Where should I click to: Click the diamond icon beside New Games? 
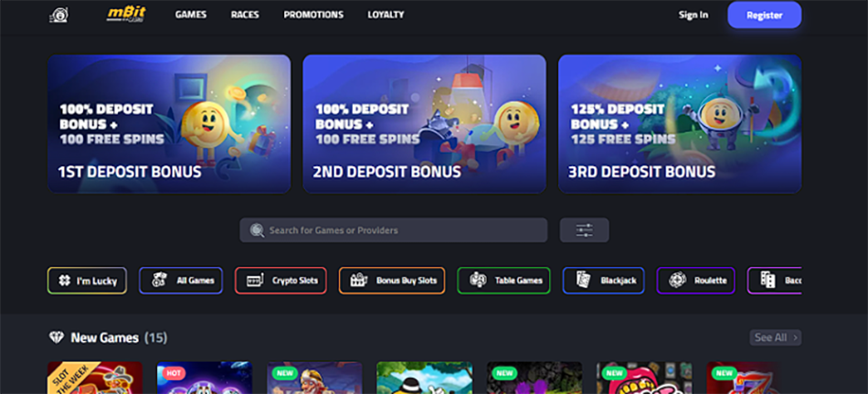tap(57, 337)
